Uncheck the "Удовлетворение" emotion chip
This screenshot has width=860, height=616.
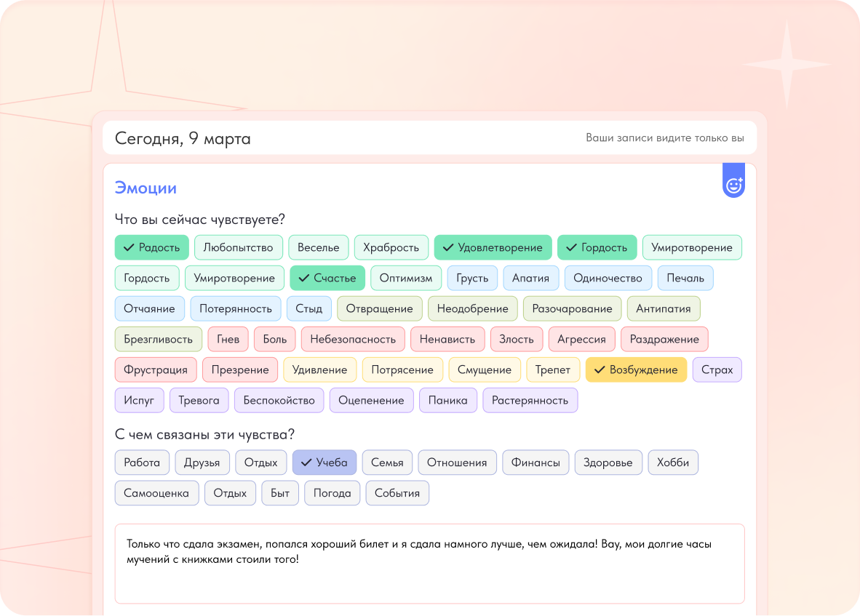click(493, 247)
